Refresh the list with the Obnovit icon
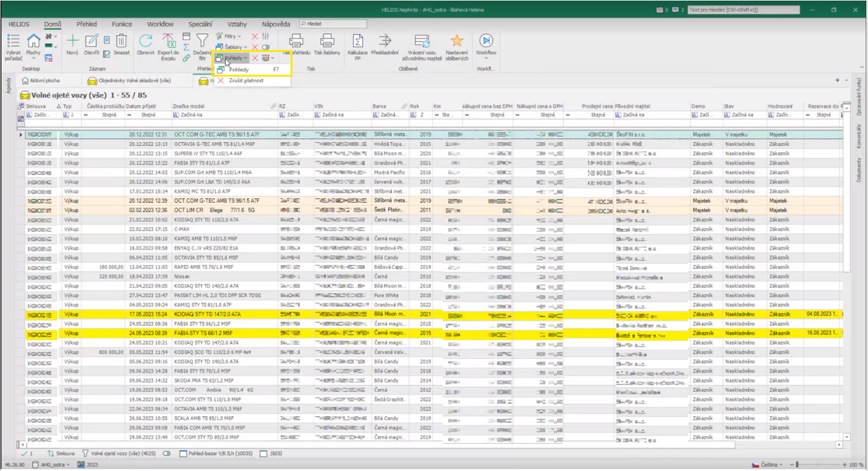This screenshot has width=868, height=471. tap(146, 41)
